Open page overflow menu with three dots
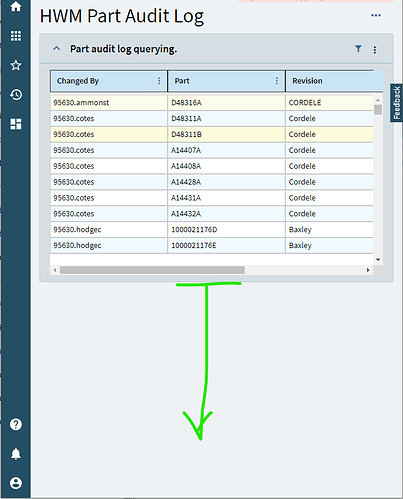The width and height of the screenshot is (403, 499). (x=376, y=15)
